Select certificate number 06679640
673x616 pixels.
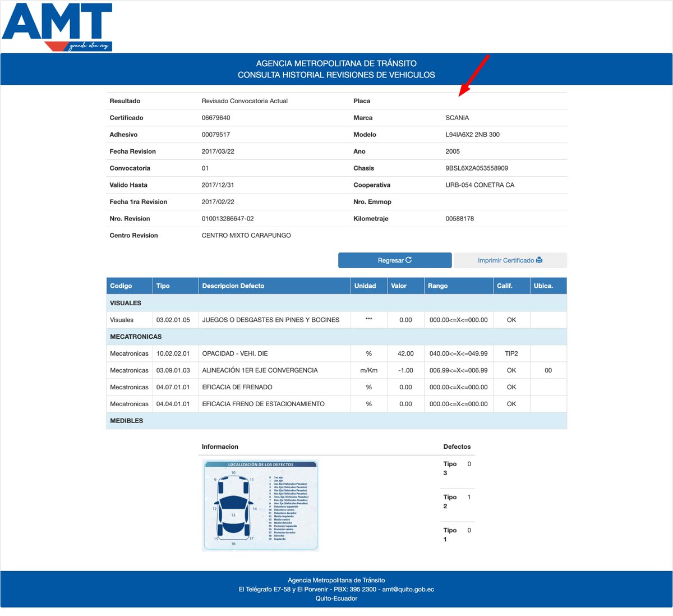216,118
